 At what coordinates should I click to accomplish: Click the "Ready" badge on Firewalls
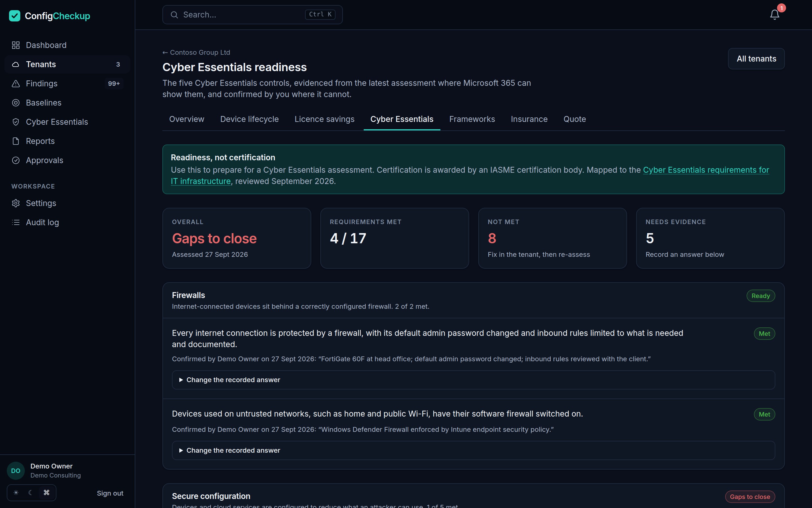click(761, 296)
